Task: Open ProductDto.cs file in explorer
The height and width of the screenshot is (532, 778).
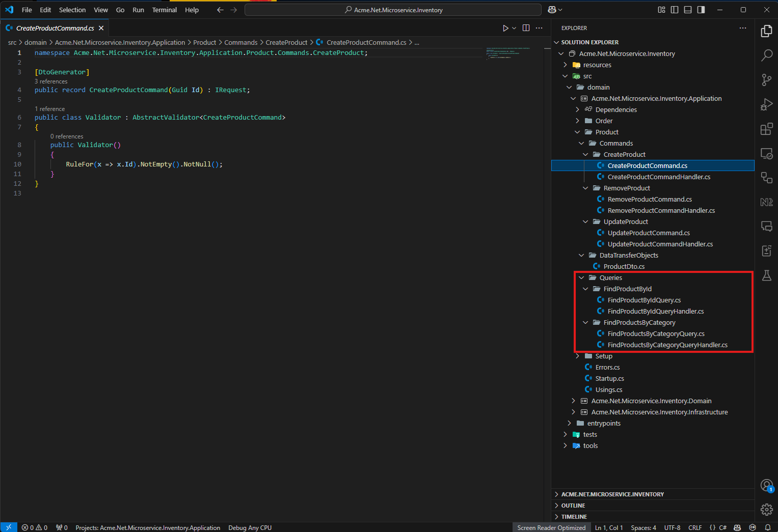Action: [624, 266]
